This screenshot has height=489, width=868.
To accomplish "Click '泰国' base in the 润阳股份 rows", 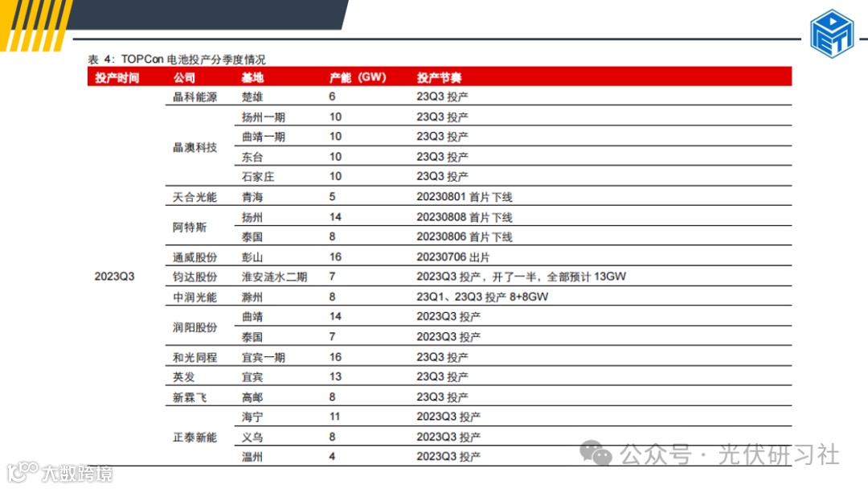I will (252, 337).
